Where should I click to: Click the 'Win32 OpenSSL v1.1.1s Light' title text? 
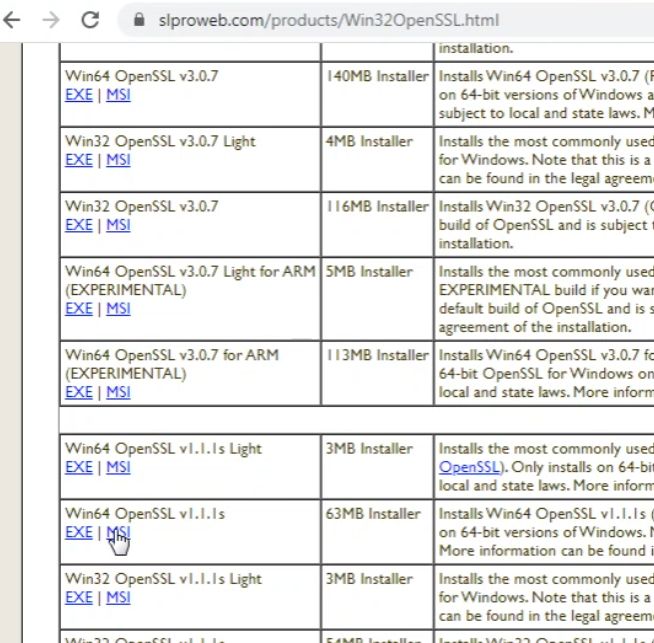[x=164, y=579]
